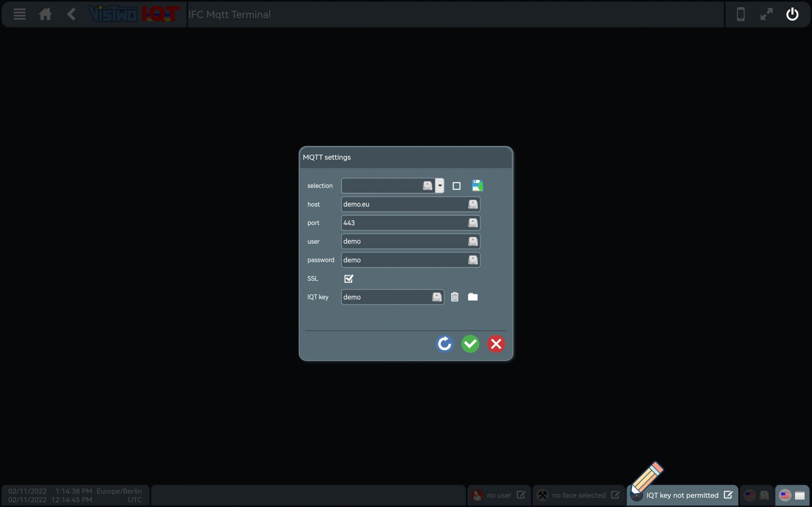Click the lock icon next to password field
The width and height of the screenshot is (812, 507).
pos(473,259)
